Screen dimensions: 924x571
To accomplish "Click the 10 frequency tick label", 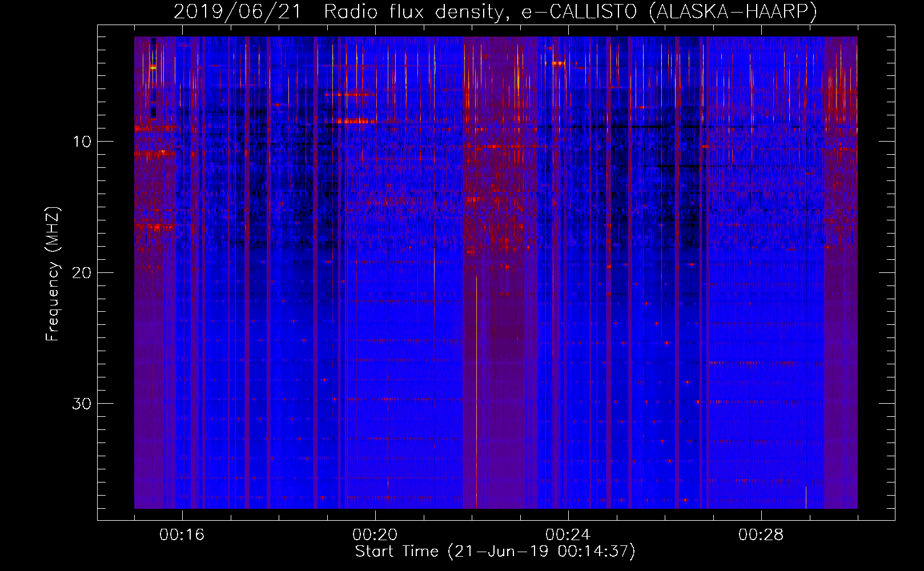I will 82,142.
